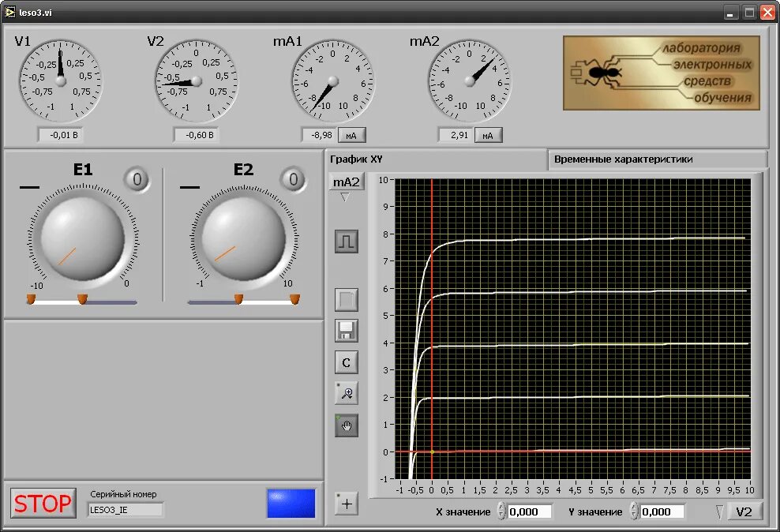Click the E2 rotary knob
The width and height of the screenshot is (780, 532).
244,238
